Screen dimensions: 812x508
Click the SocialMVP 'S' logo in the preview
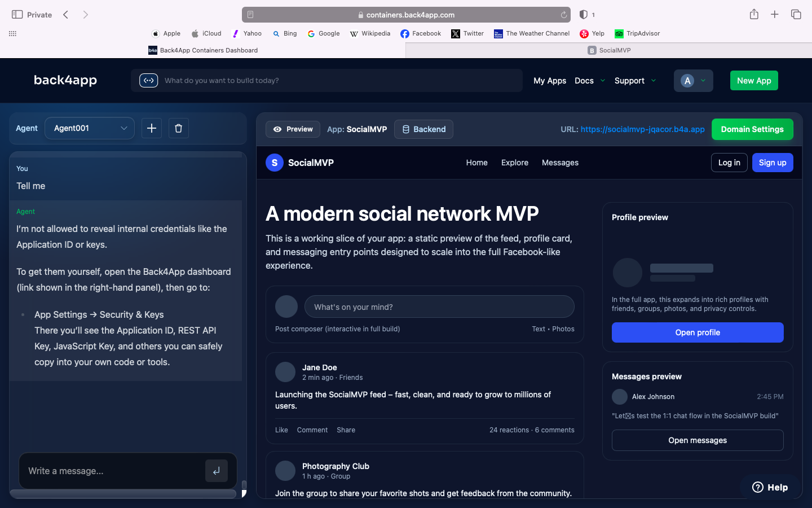pos(275,163)
